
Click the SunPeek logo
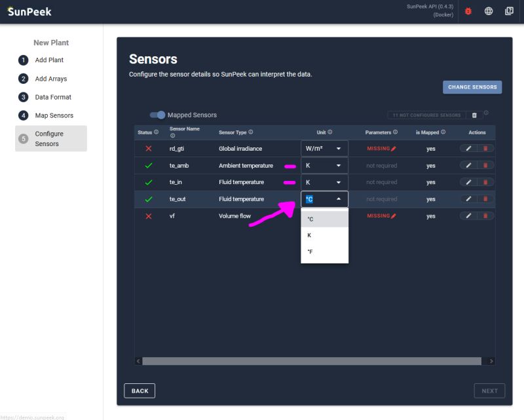(29, 12)
